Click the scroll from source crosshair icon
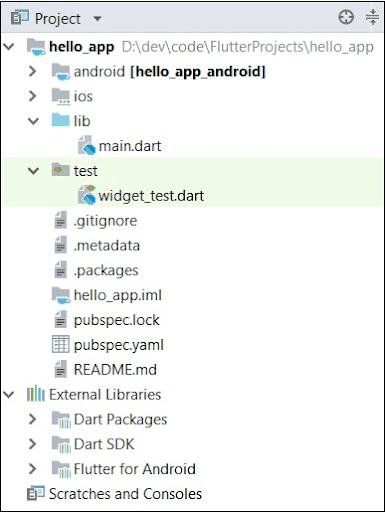The image size is (385, 512). coord(346,17)
